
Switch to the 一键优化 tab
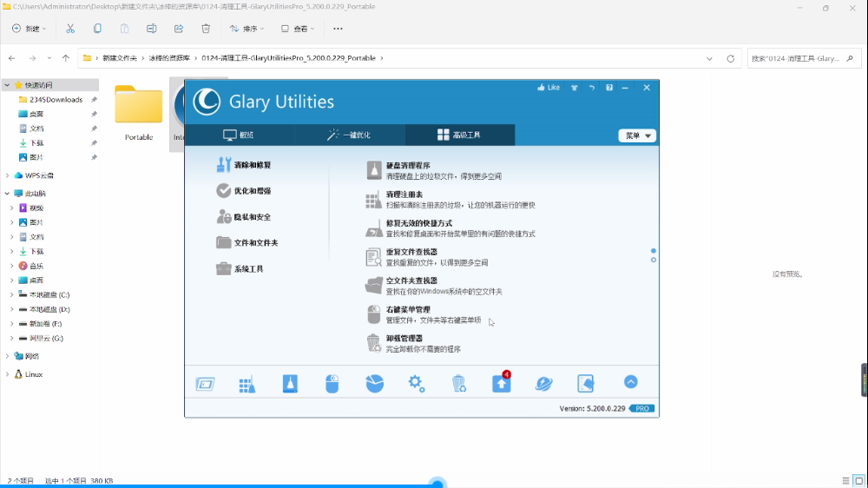tap(348, 135)
